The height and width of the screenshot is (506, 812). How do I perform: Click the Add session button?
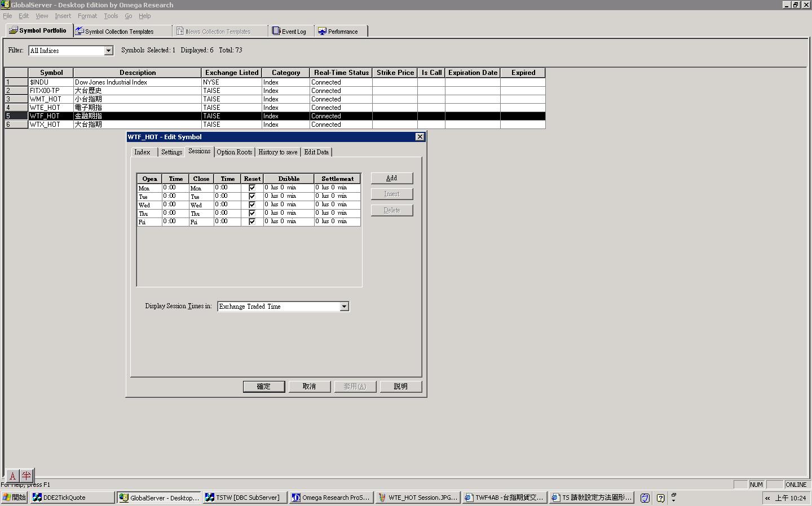coord(392,178)
